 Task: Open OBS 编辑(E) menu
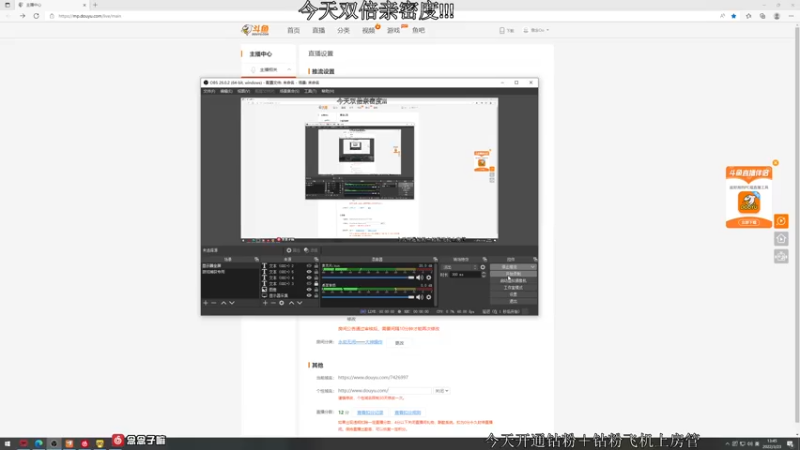(226, 91)
